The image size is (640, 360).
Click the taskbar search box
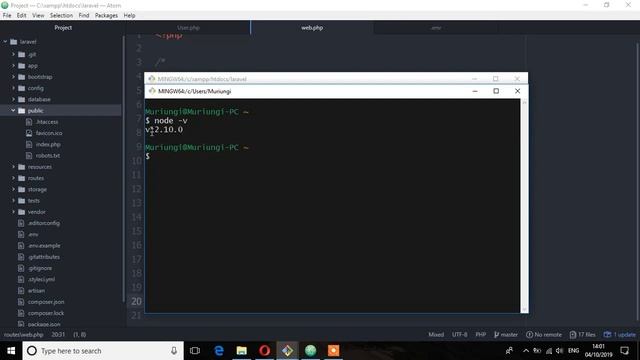pos(103,351)
